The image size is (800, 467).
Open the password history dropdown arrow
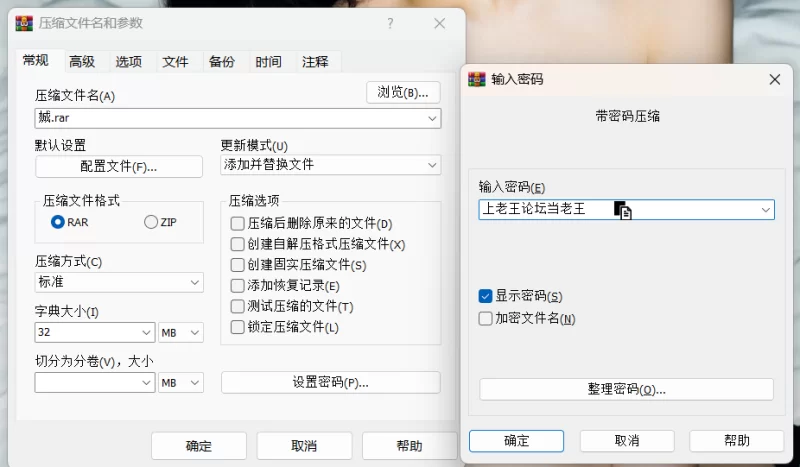point(765,210)
